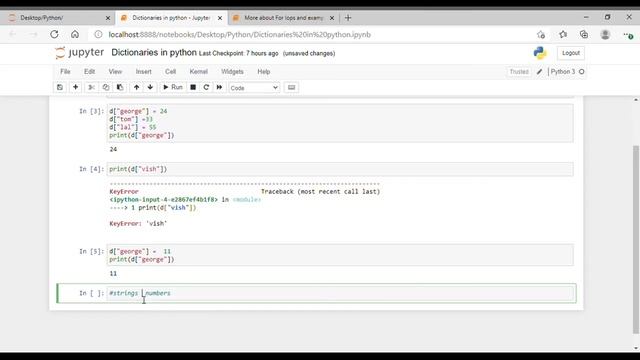Click the scrollbar up arrow
The height and width of the screenshot is (360, 640).
click(x=636, y=100)
